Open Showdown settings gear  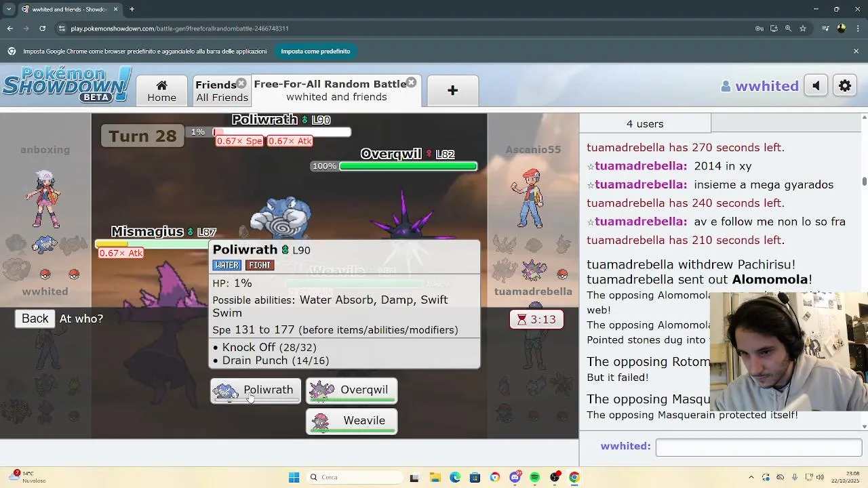(845, 86)
